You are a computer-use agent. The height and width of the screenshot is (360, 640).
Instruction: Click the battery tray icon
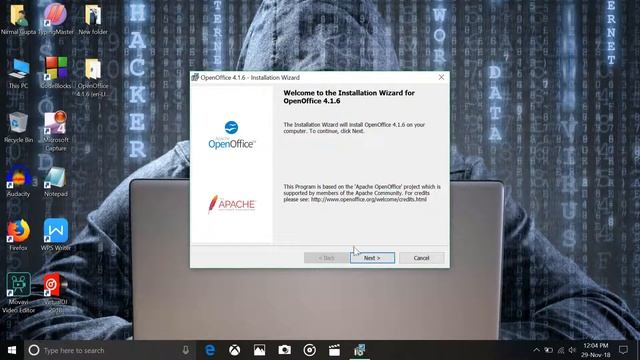(549, 350)
